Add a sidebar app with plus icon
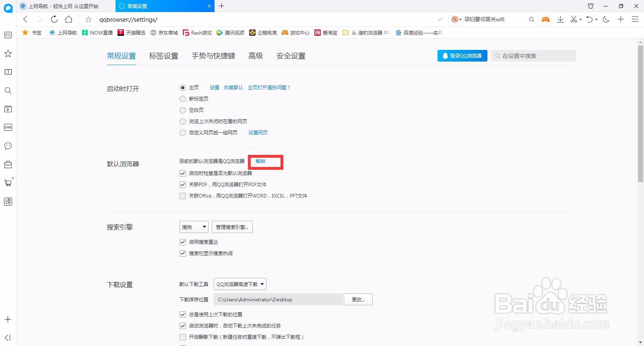The height and width of the screenshot is (346, 644). (8, 319)
